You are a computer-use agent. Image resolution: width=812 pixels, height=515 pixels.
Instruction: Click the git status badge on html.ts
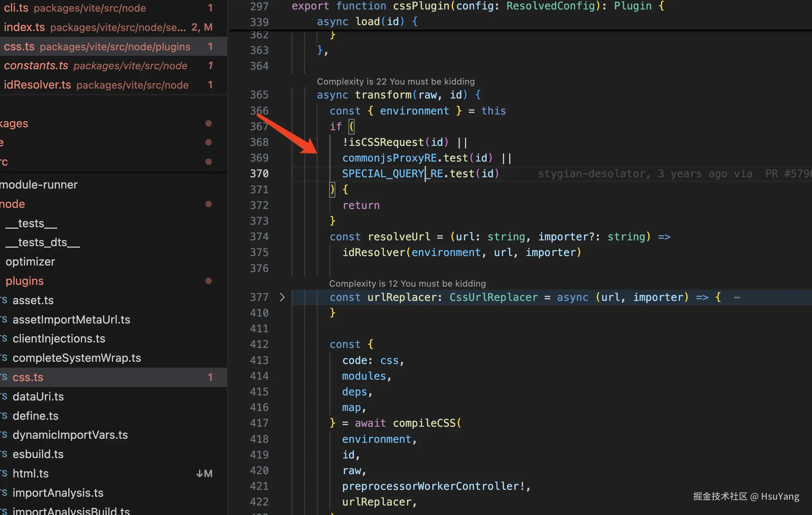point(204,473)
